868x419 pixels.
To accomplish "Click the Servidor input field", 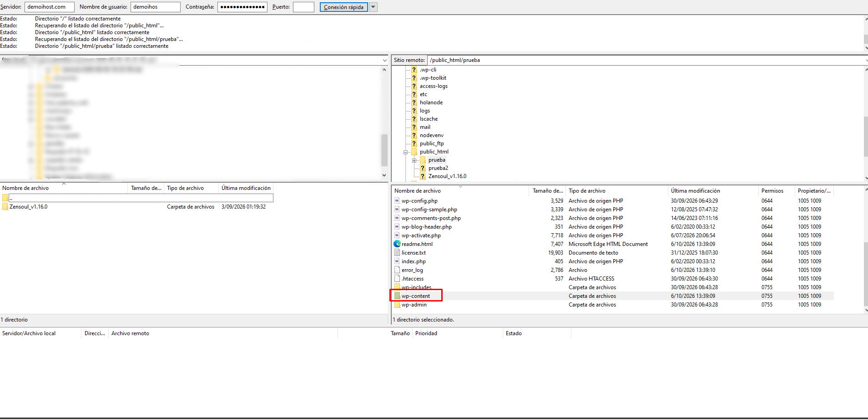I will [50, 7].
